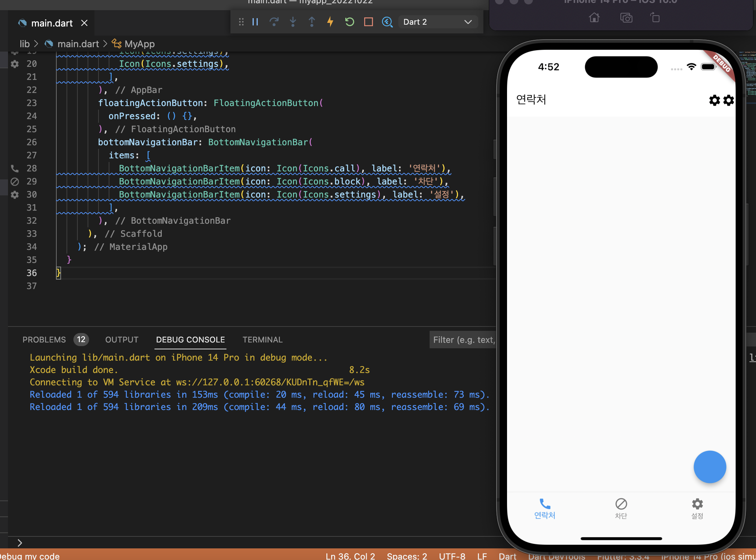Open the Dart 2 session dropdown
Screen dimensions: 756x560
tap(438, 22)
